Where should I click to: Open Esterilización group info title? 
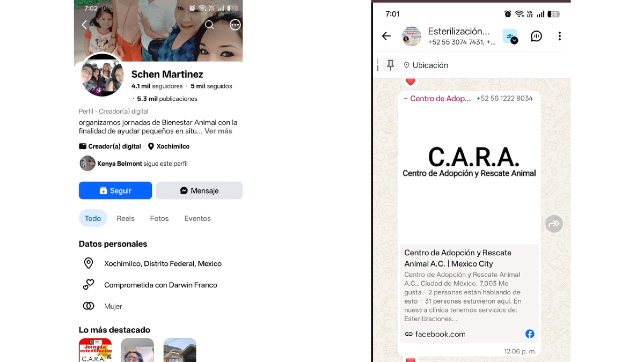coord(459,31)
